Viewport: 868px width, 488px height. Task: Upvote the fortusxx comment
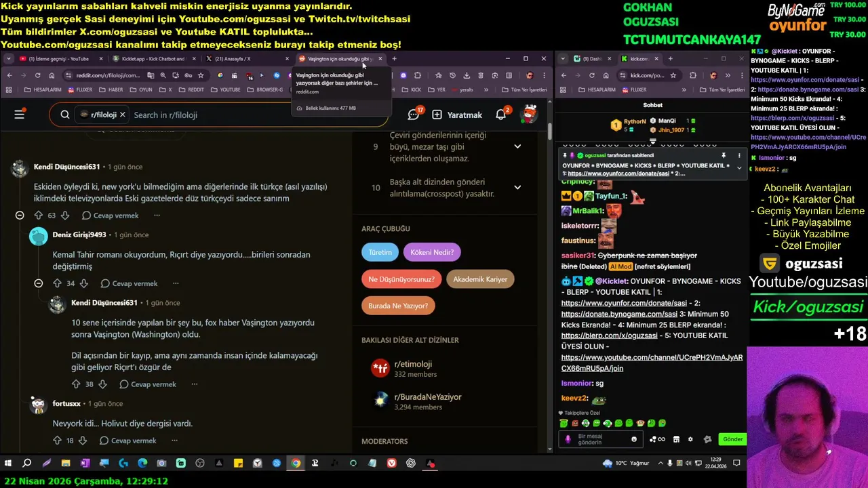click(x=57, y=441)
